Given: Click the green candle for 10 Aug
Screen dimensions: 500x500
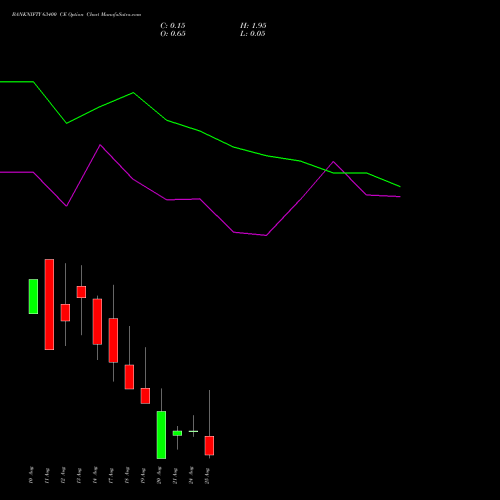Looking at the screenshot, I should 33,296.
